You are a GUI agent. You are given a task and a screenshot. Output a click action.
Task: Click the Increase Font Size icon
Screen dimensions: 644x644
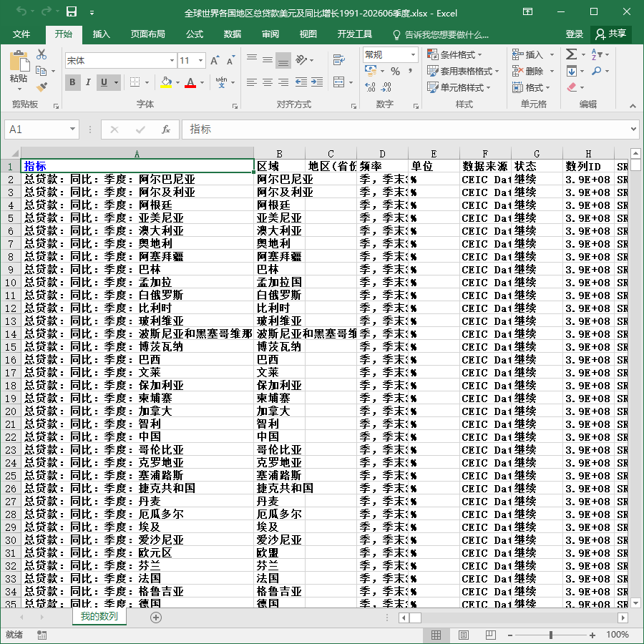(x=215, y=61)
